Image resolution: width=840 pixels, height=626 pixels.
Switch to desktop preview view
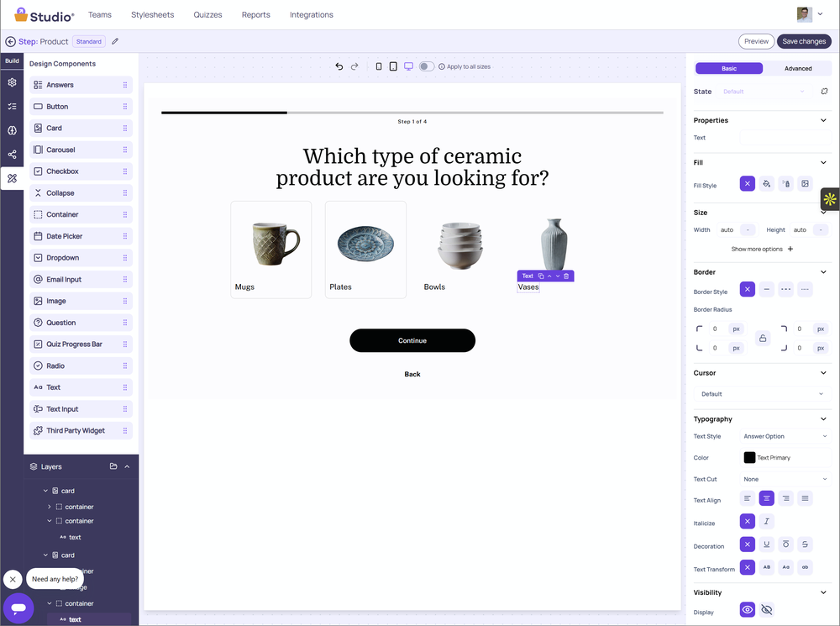[x=409, y=66]
